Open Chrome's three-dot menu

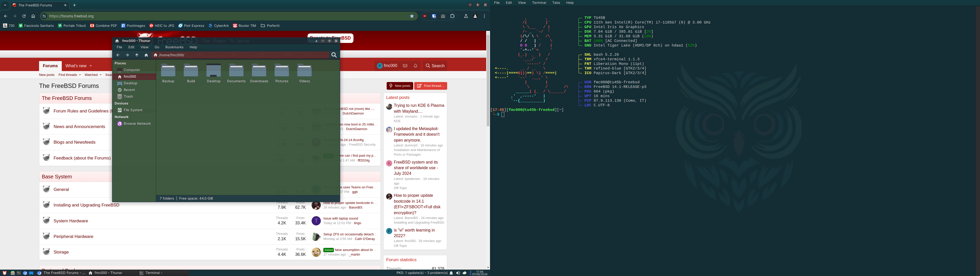(x=484, y=16)
